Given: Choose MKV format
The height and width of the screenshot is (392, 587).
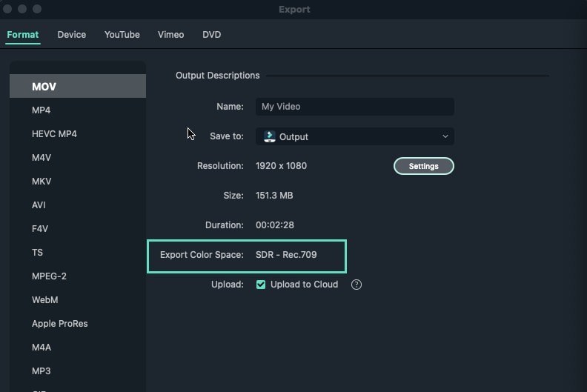Looking at the screenshot, I should 78,182.
